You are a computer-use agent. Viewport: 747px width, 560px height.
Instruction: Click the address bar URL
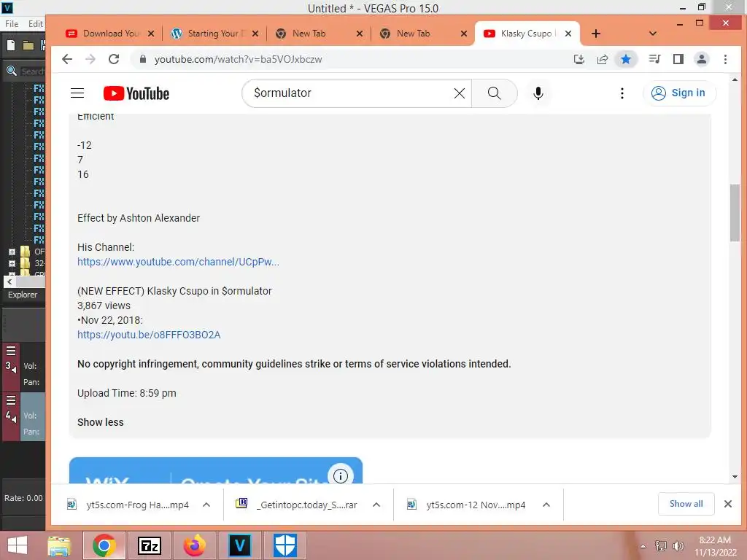pos(239,60)
